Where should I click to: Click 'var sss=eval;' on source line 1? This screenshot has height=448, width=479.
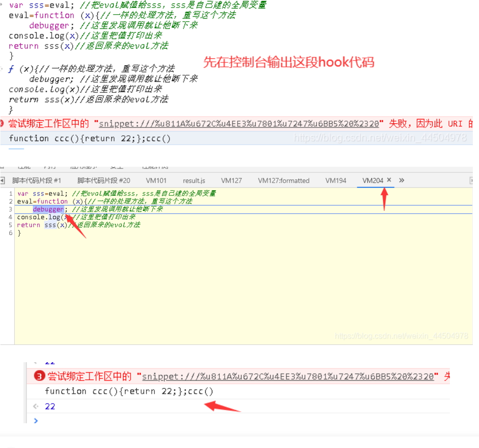pos(42,193)
